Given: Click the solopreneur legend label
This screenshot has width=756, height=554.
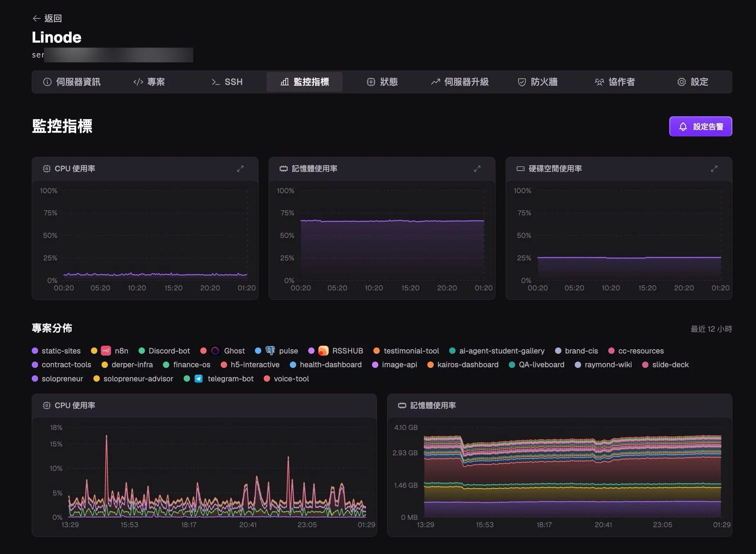Looking at the screenshot, I should click(x=62, y=378).
